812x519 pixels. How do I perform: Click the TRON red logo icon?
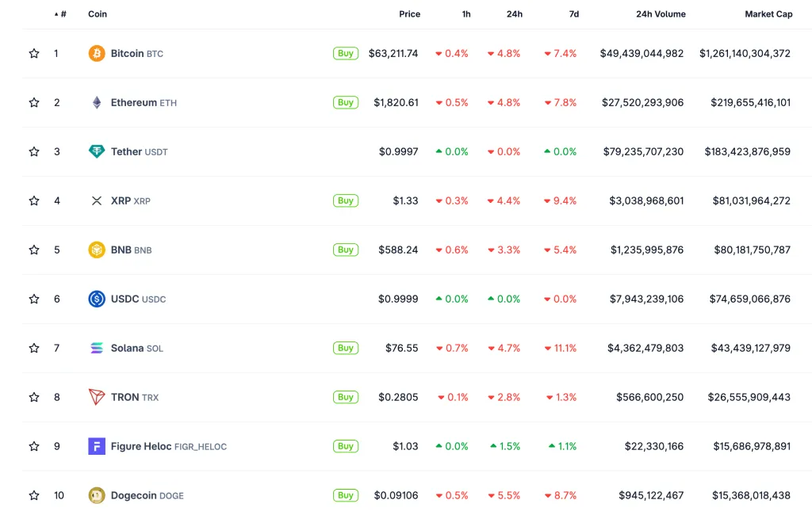tap(97, 398)
